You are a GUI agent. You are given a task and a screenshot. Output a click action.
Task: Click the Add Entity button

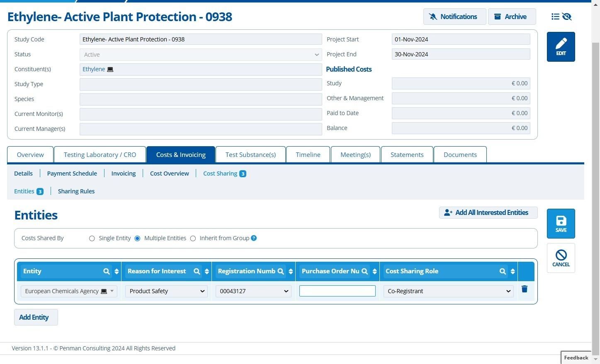click(36, 317)
